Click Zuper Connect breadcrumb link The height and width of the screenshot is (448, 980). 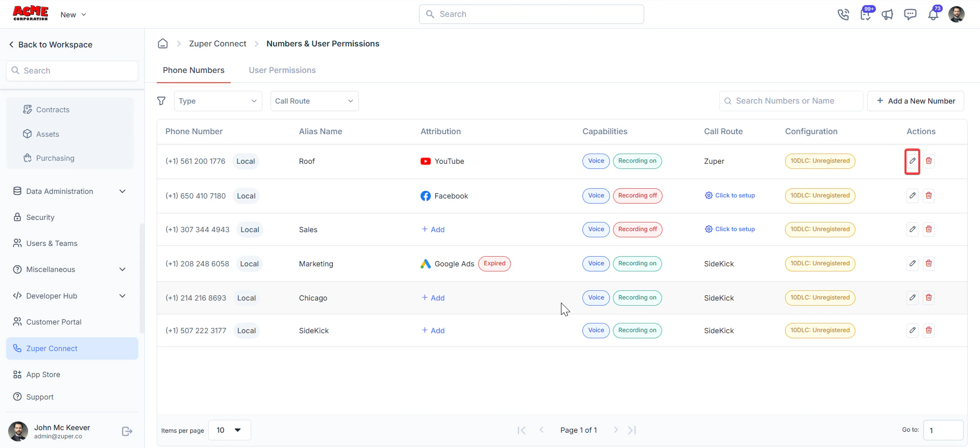click(x=217, y=44)
